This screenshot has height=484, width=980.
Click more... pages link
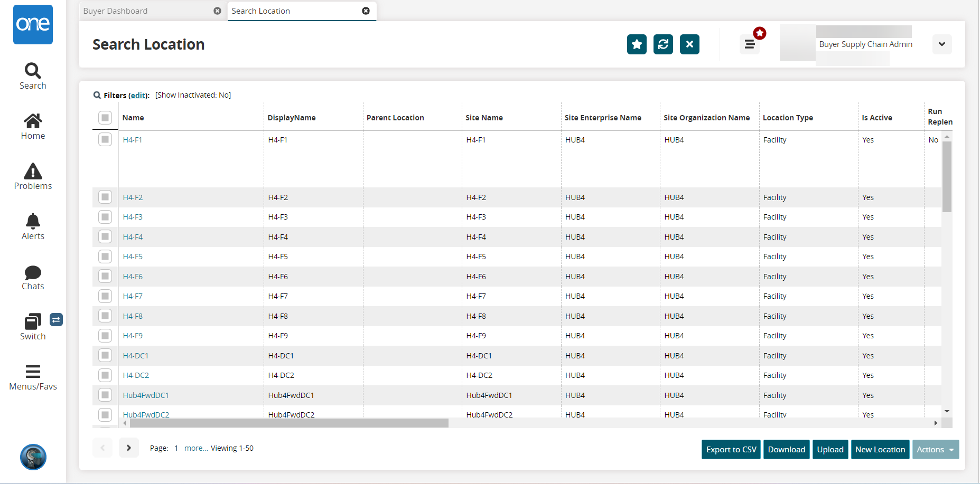coord(196,448)
